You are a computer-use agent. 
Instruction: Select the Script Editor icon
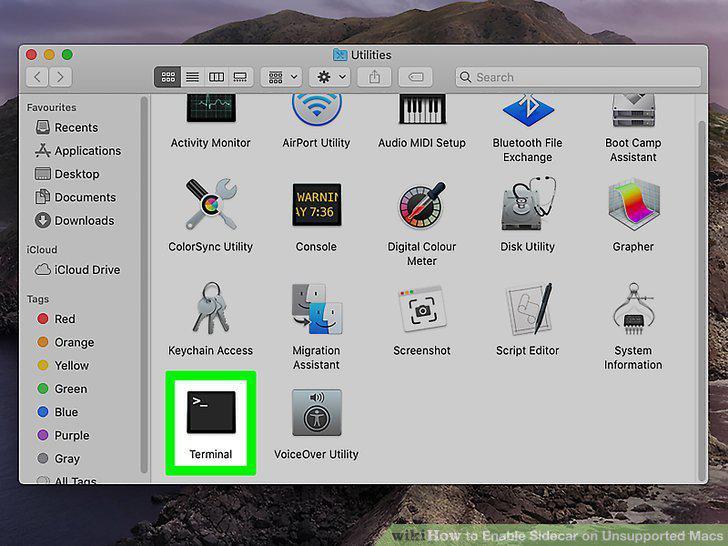[528, 309]
